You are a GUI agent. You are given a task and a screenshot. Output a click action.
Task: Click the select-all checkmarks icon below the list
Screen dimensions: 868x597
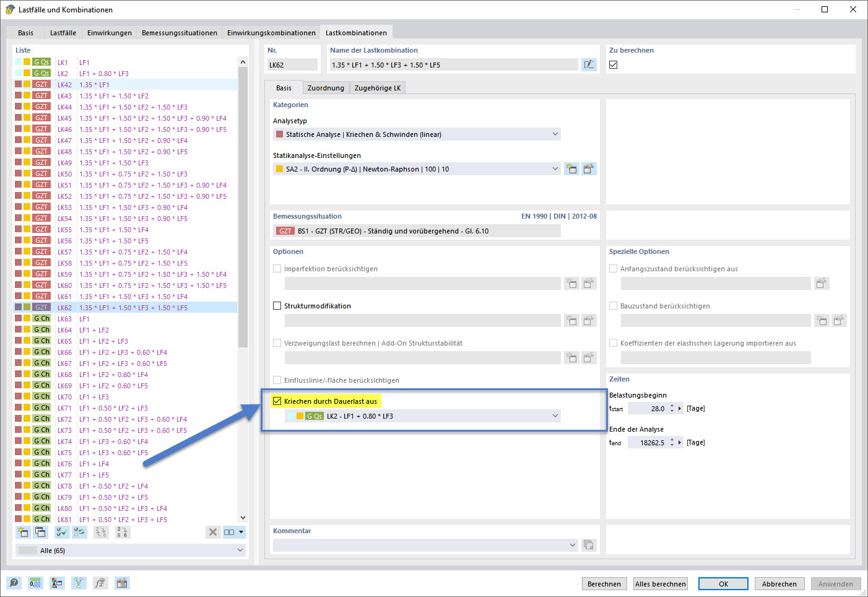point(62,532)
